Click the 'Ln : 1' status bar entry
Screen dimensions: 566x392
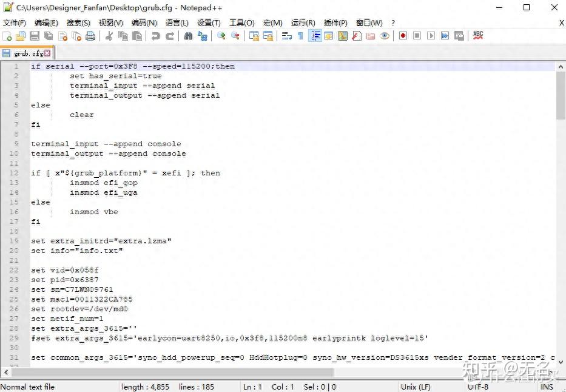[x=252, y=387]
